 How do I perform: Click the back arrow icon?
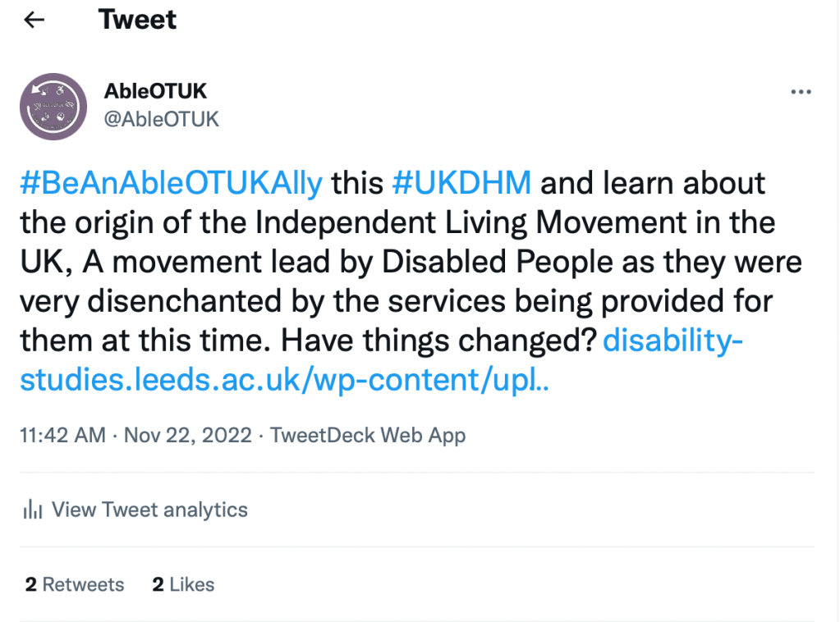pyautogui.click(x=34, y=21)
